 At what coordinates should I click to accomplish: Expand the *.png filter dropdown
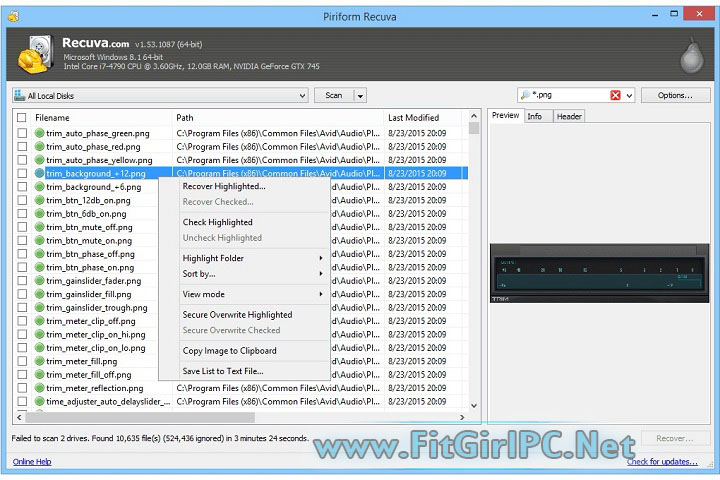click(x=630, y=96)
